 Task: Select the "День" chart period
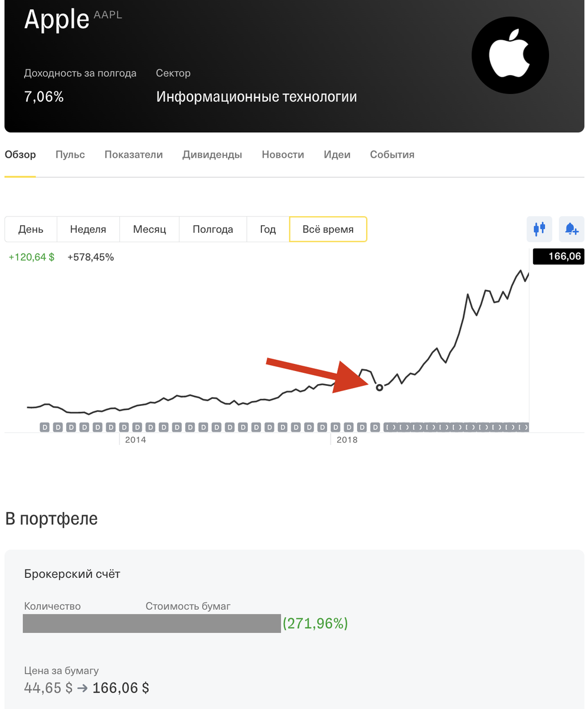coord(31,229)
